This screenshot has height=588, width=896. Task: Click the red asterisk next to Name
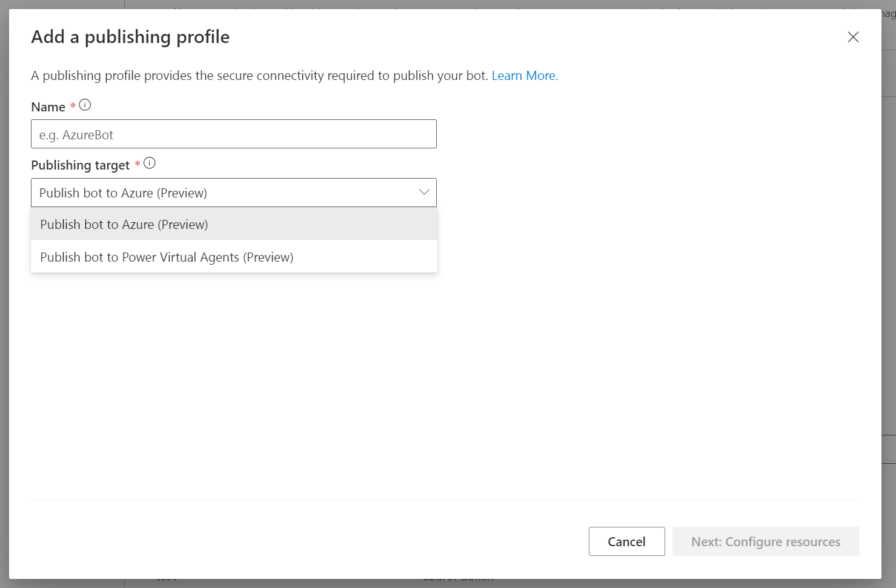(x=73, y=106)
